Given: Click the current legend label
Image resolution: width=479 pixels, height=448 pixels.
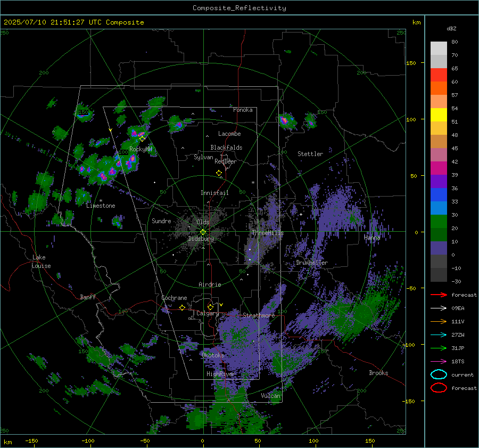Looking at the screenshot, I should click(463, 374).
